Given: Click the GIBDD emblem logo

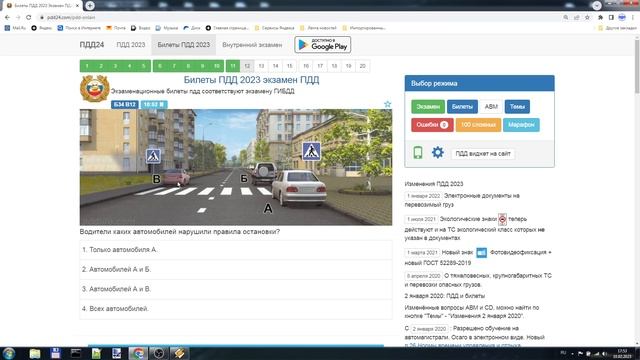Looking at the screenshot, I should [x=94, y=88].
